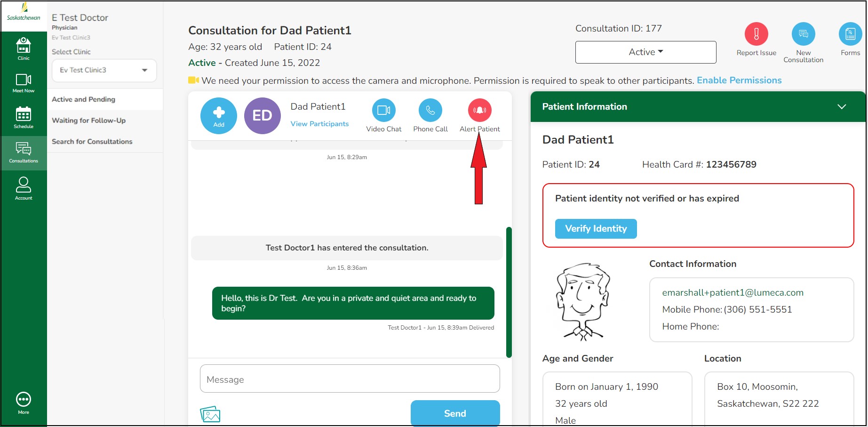Open the Ev Test Clinic3 dropdown
The image size is (868, 427).
coord(104,70)
